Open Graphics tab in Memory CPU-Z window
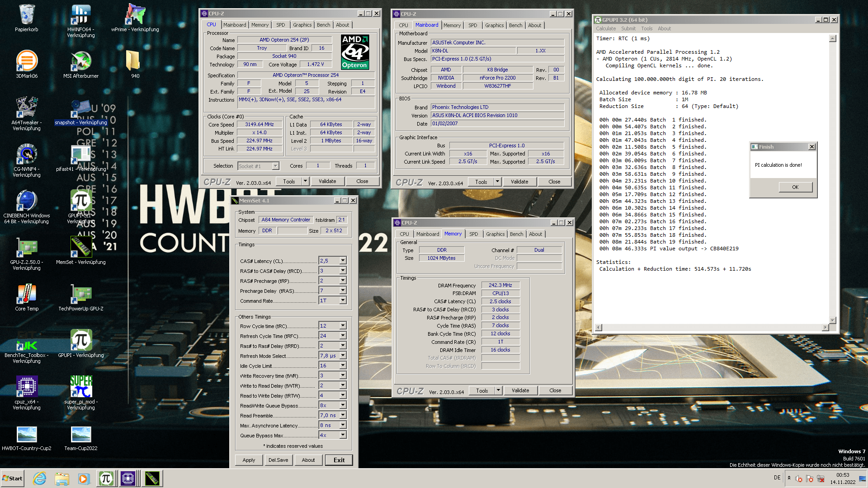 click(495, 234)
